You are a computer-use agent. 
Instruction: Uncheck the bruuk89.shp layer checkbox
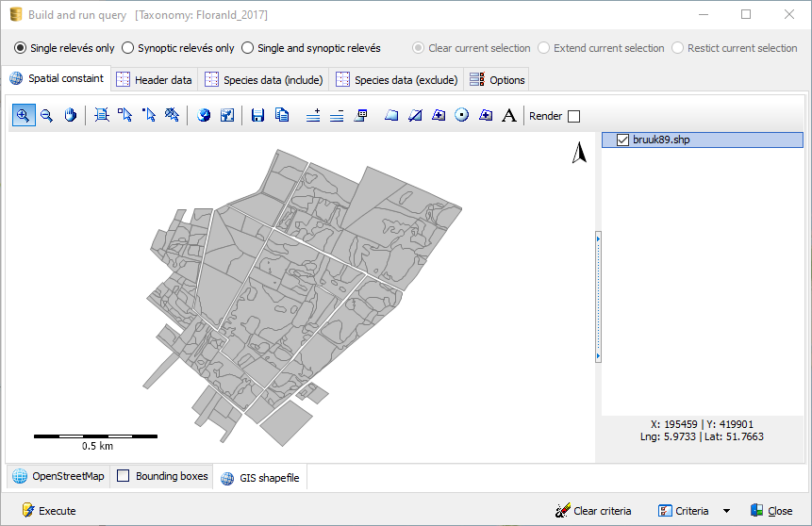[x=622, y=140]
